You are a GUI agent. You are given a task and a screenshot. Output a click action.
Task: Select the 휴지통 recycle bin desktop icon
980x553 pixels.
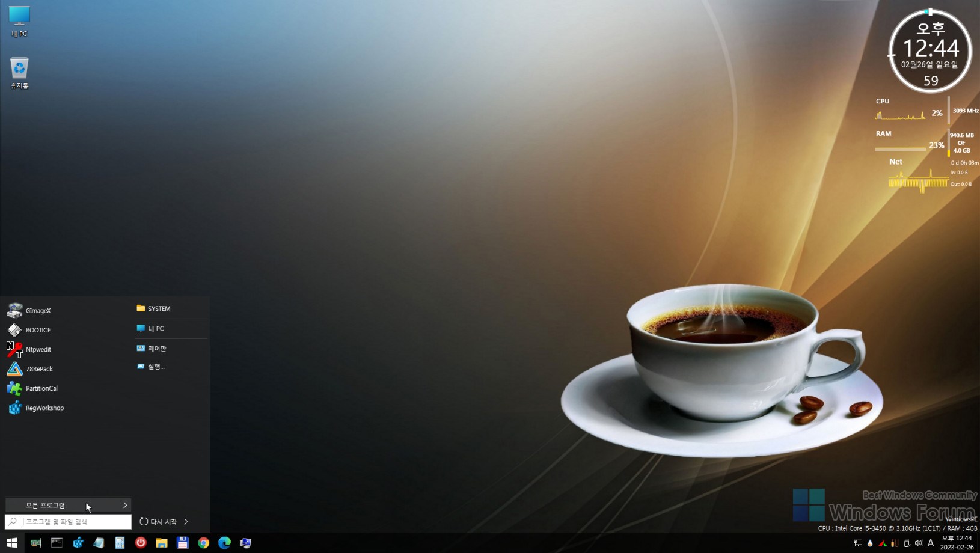[x=19, y=73]
